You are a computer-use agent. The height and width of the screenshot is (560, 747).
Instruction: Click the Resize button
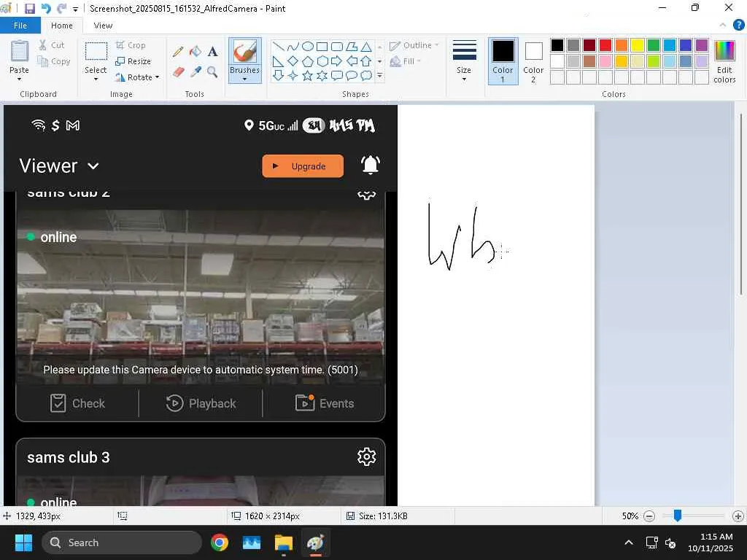tap(133, 61)
